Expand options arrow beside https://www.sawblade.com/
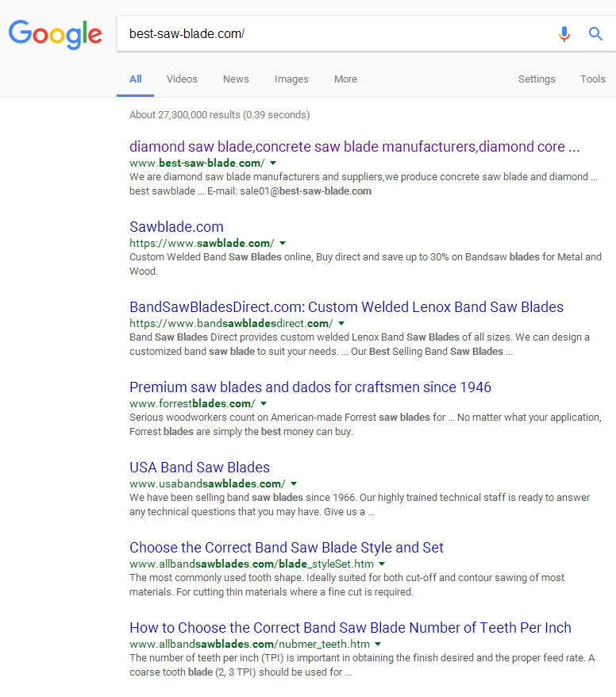616x697 pixels. (283, 243)
